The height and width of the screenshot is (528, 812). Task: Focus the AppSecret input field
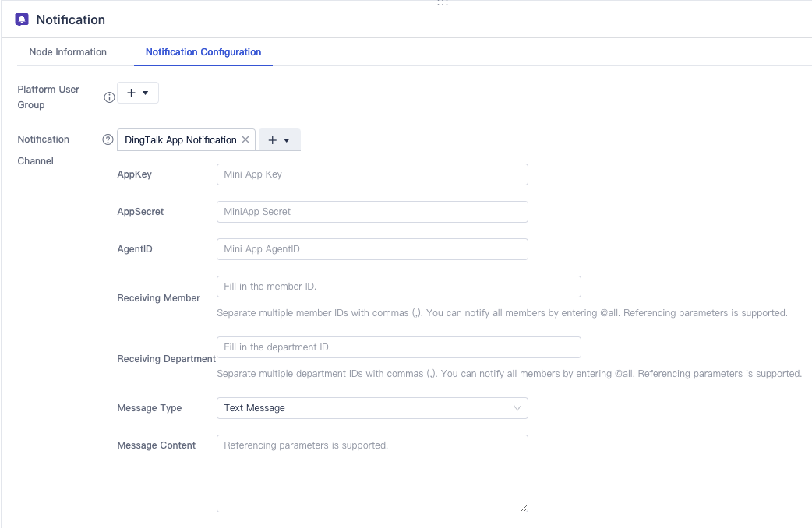tap(372, 212)
